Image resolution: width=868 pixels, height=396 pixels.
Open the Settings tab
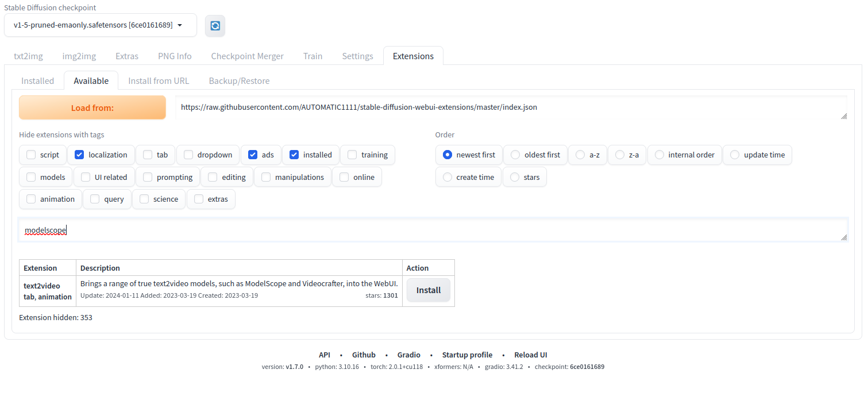(x=357, y=56)
